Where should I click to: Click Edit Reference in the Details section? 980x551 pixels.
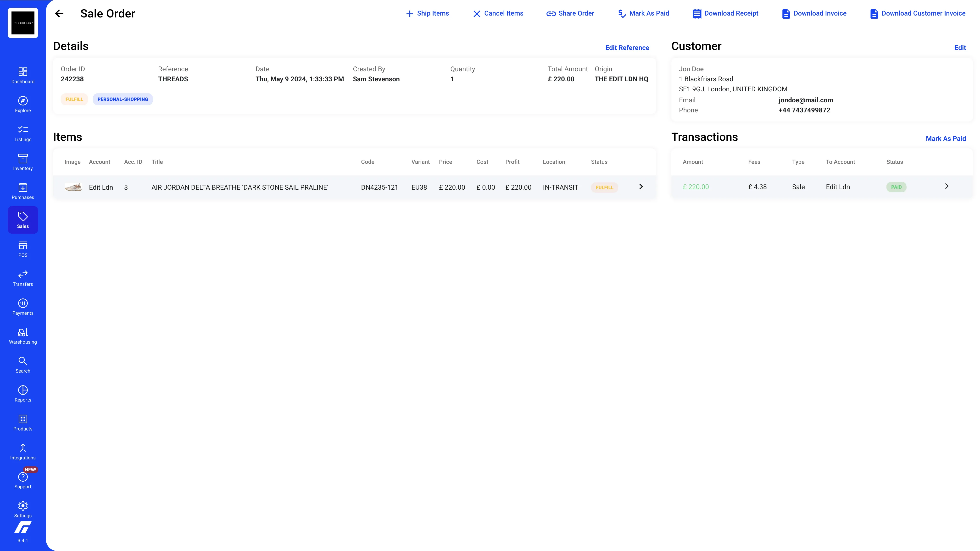(627, 48)
